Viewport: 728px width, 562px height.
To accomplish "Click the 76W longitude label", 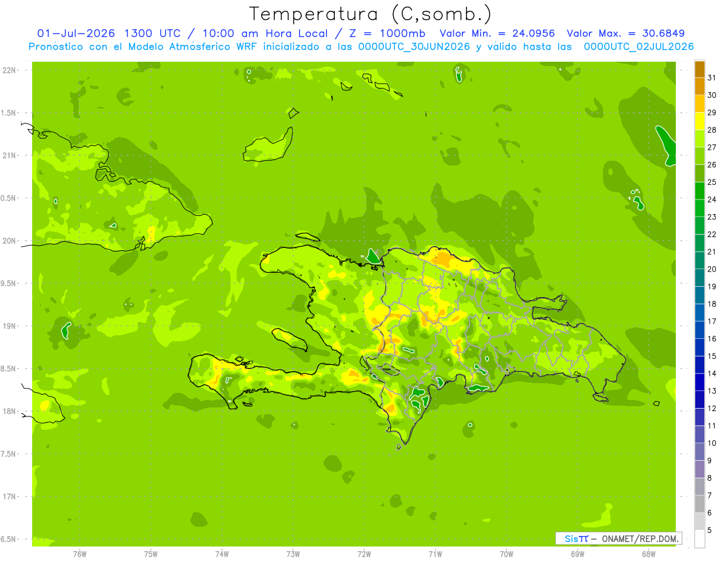I will click(x=79, y=554).
